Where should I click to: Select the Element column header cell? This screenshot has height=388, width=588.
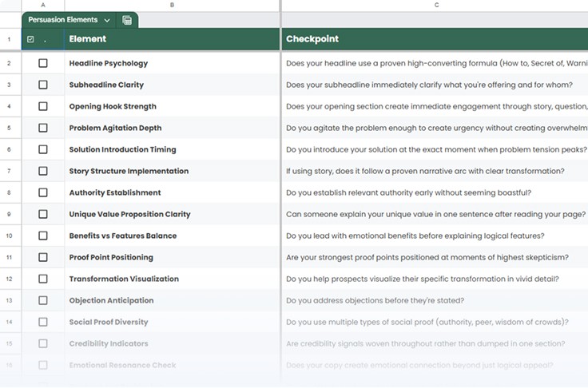click(172, 39)
